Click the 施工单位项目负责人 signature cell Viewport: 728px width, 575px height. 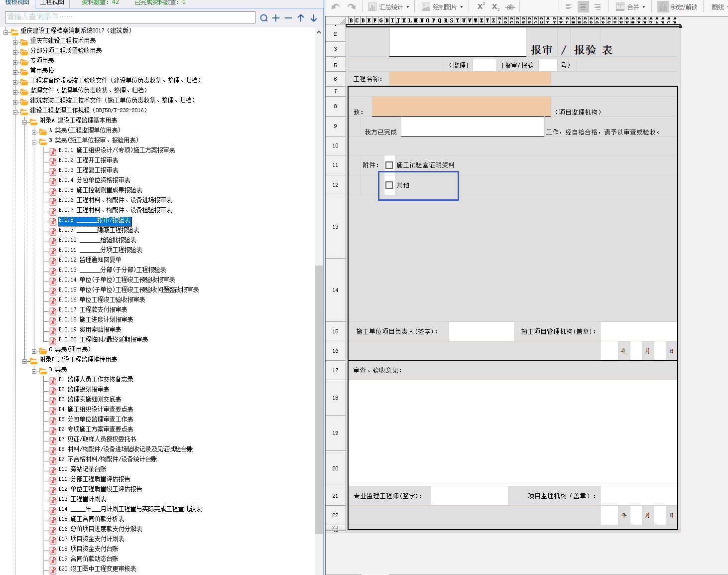tap(482, 331)
